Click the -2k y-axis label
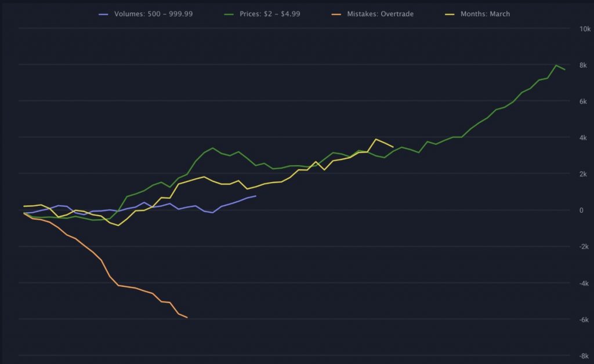 pyautogui.click(x=584, y=247)
